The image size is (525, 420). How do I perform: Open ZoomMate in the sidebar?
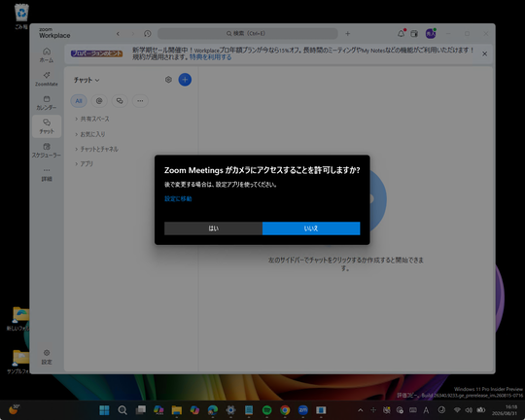coord(47,79)
